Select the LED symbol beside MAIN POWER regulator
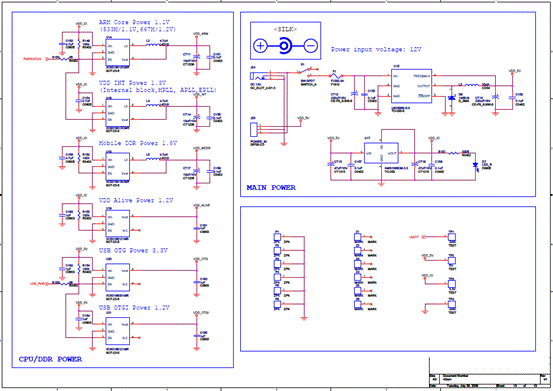 475,165
